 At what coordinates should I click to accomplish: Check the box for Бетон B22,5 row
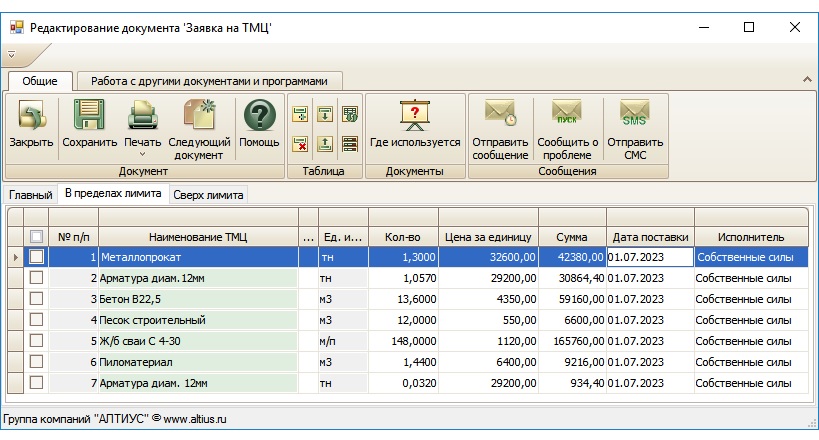tap(36, 298)
